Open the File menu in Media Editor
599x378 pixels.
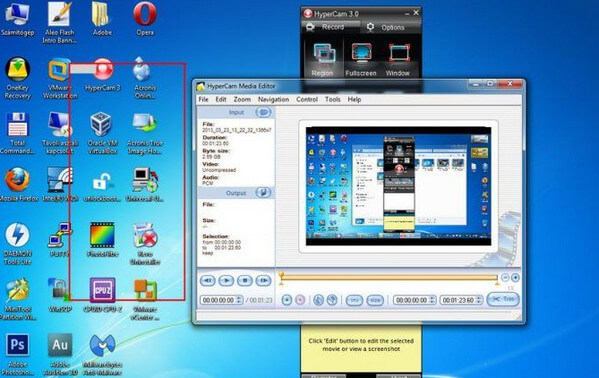tap(203, 99)
